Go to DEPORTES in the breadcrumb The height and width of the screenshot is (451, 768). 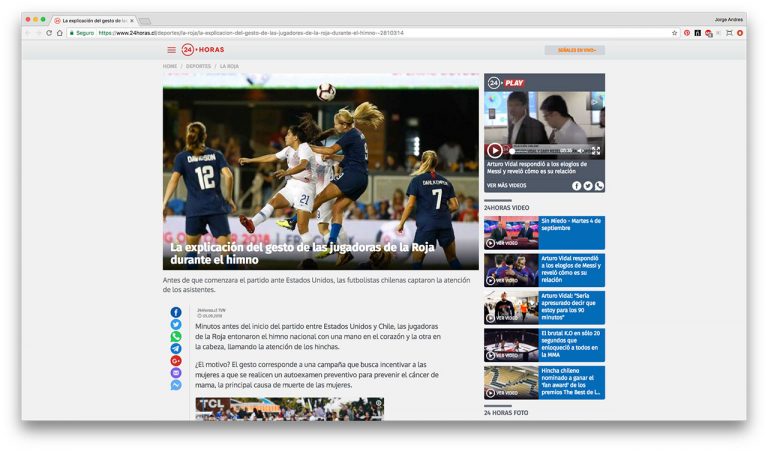click(x=197, y=66)
